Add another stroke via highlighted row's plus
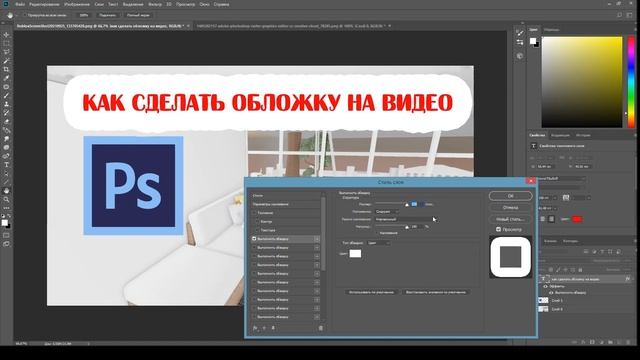This screenshot has height=360, width=640. click(x=317, y=239)
